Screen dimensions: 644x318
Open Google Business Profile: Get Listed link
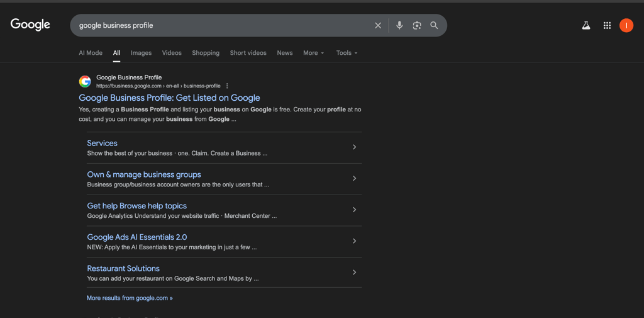pos(169,98)
